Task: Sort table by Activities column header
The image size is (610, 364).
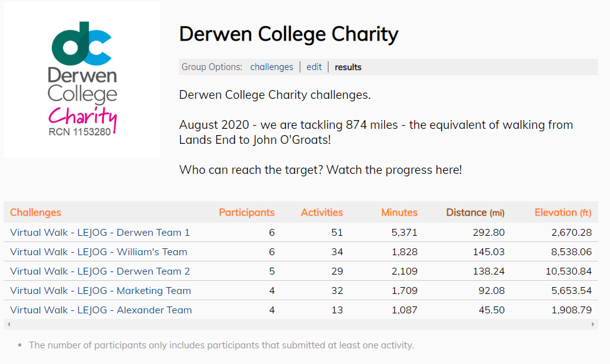Action: pos(322,213)
